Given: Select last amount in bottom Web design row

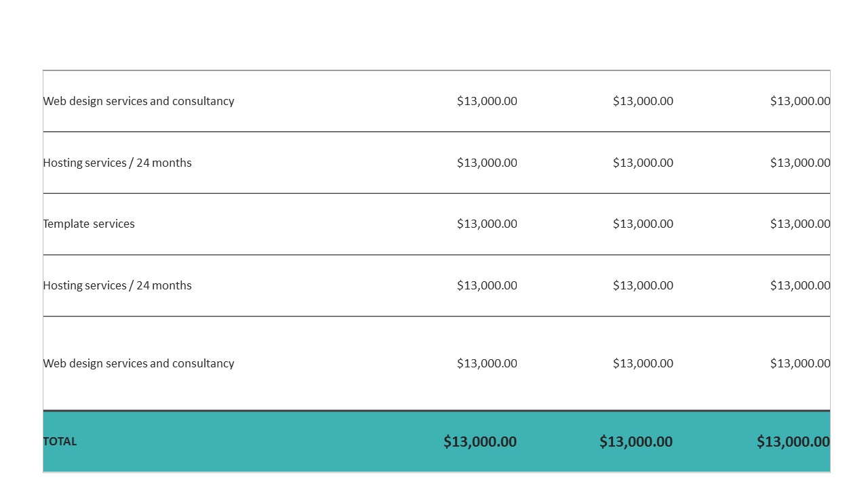Looking at the screenshot, I should [x=800, y=363].
